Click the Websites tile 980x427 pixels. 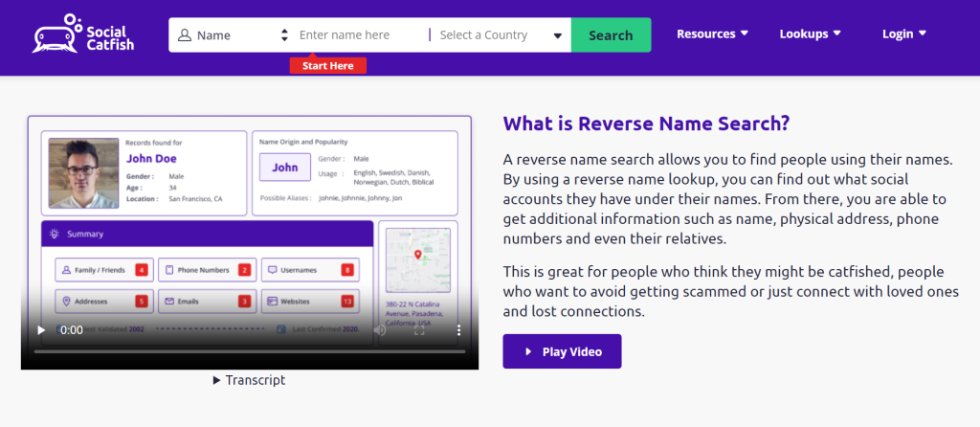click(x=310, y=302)
